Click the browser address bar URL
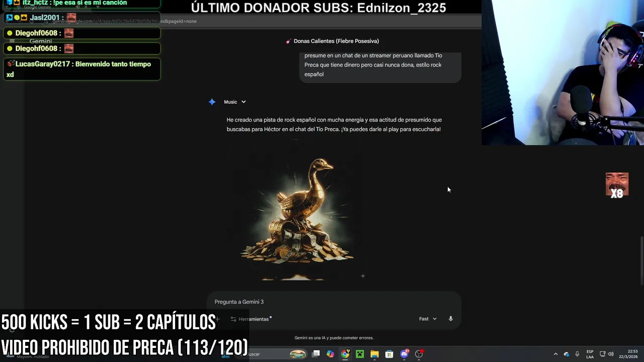Screen dimensions: 644x362 (x=125, y=21)
